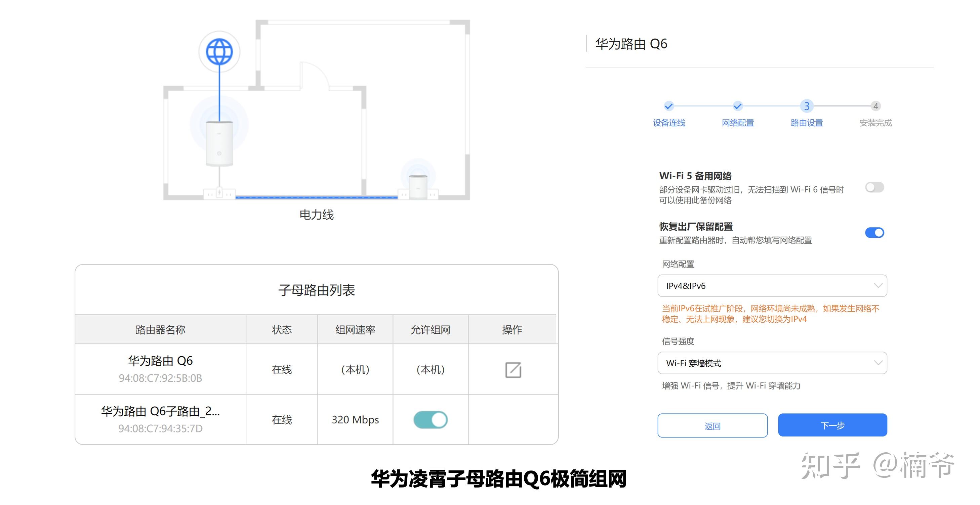Select the 华为路由 Q6 router name

pyautogui.click(x=160, y=360)
